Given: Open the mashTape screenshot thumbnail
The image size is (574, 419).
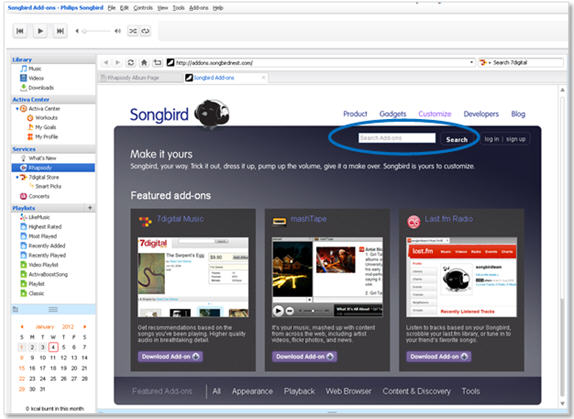Looking at the screenshot, I should tap(327, 277).
